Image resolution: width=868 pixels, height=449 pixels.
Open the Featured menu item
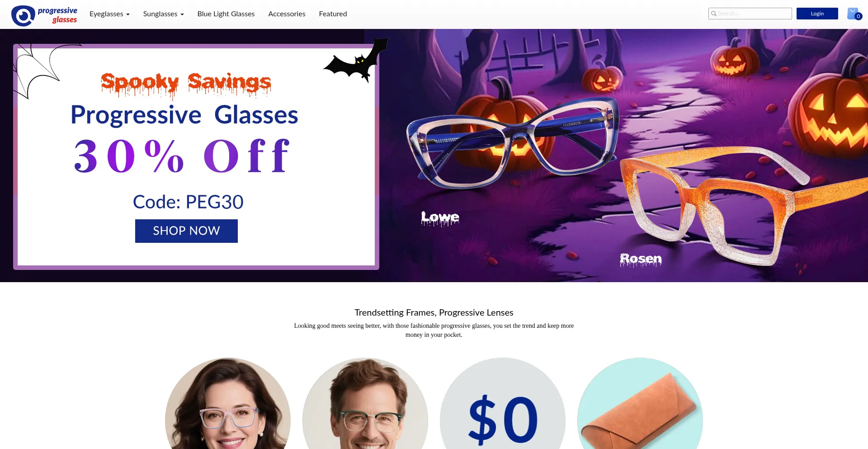pyautogui.click(x=333, y=14)
